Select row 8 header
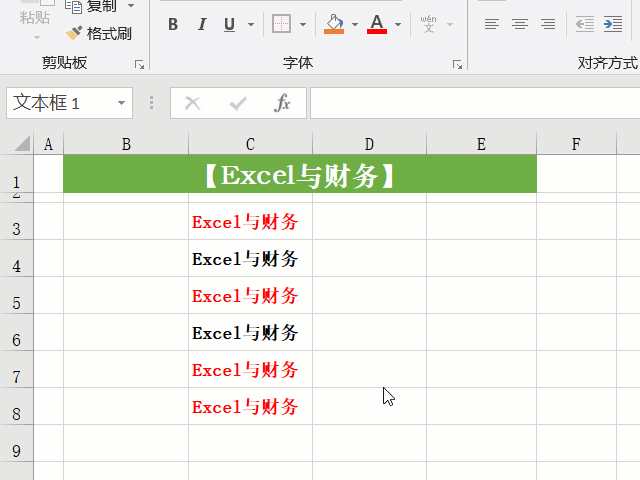Image resolution: width=640 pixels, height=480 pixels. pos(16,407)
